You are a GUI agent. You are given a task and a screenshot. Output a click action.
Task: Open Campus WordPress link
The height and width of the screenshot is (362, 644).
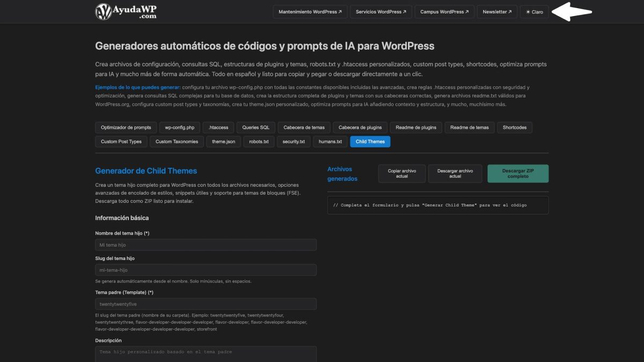[x=444, y=10]
